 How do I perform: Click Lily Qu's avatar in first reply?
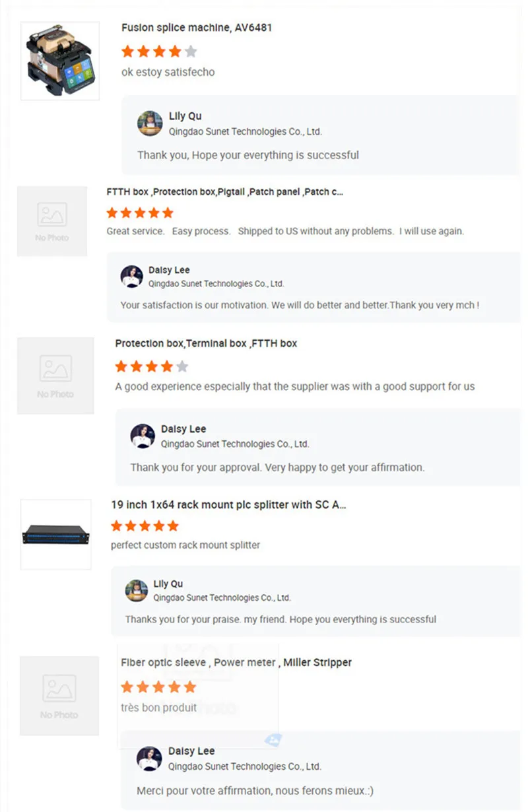coord(150,123)
